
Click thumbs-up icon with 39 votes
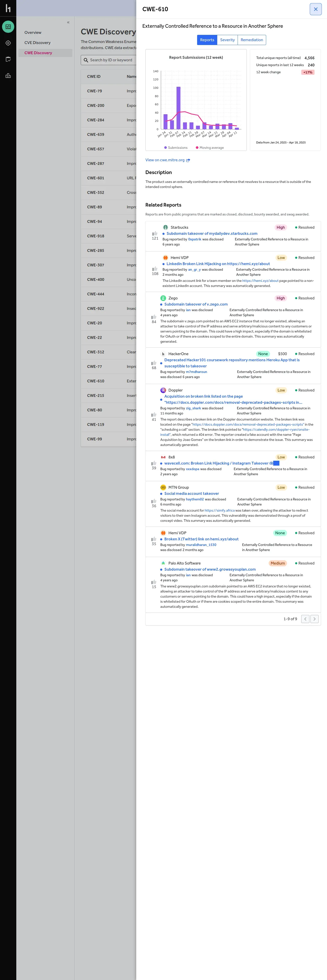coord(154,463)
